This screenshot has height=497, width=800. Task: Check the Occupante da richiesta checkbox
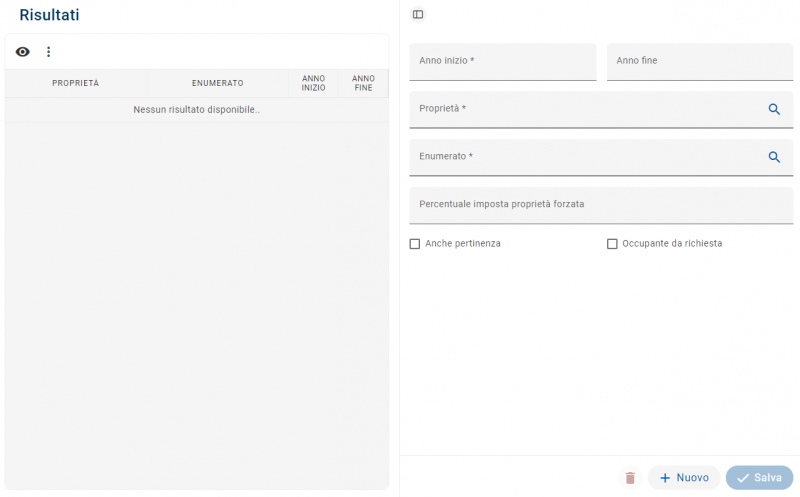(612, 244)
